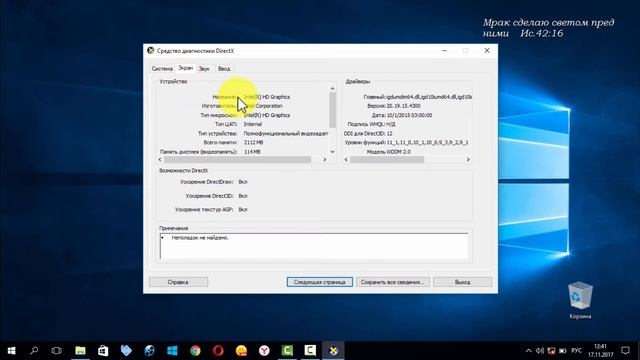
Task: Select the 'Intel(R) HD Graphics' name value
Action: [267, 97]
